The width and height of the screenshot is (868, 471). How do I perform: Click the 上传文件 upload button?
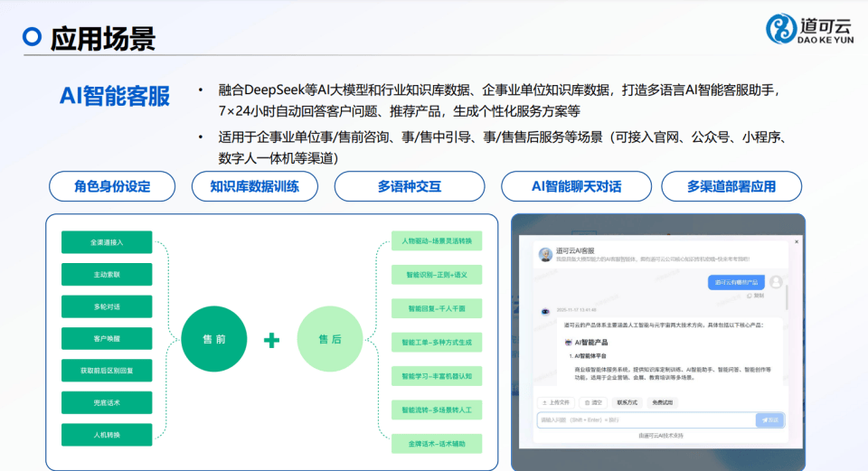[x=555, y=402]
